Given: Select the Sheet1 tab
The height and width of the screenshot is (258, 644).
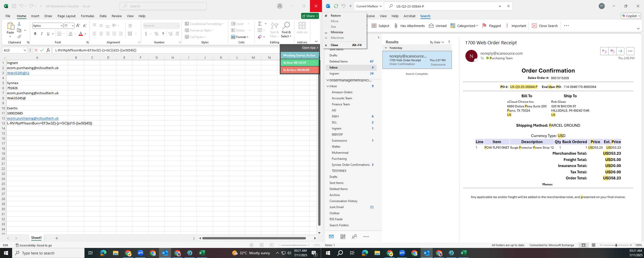Looking at the screenshot, I should (36, 238).
